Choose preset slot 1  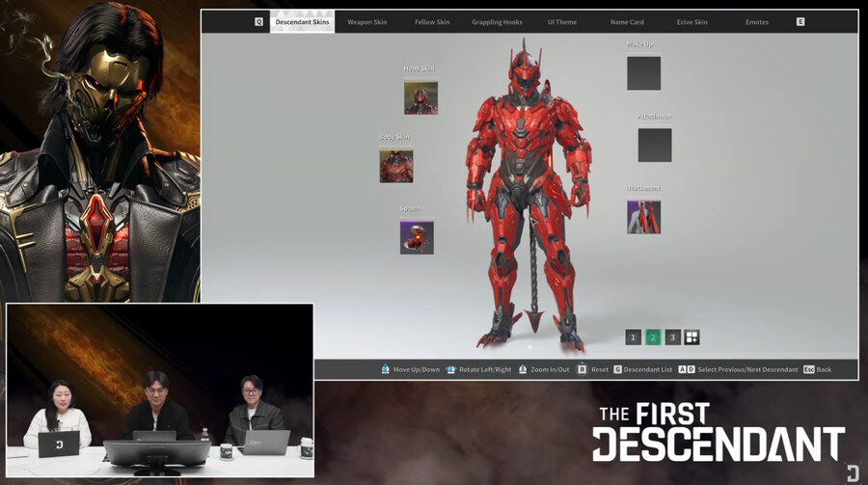pos(634,337)
